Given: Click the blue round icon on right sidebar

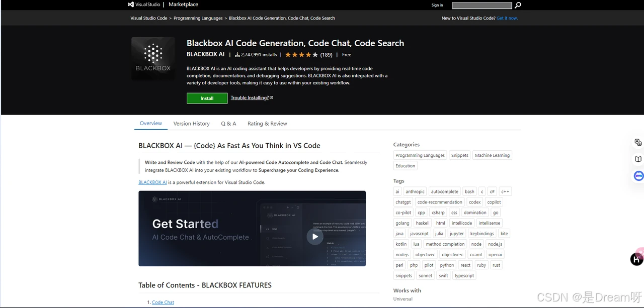Looking at the screenshot, I should [x=638, y=176].
